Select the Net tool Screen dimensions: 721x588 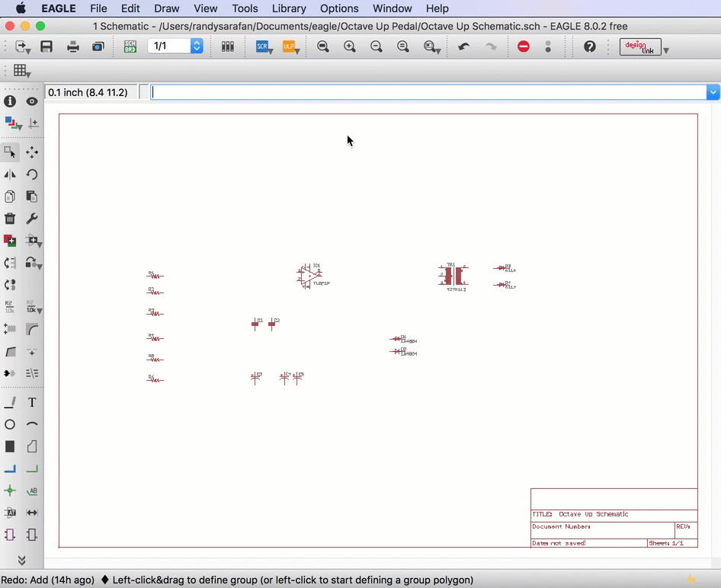point(32,469)
